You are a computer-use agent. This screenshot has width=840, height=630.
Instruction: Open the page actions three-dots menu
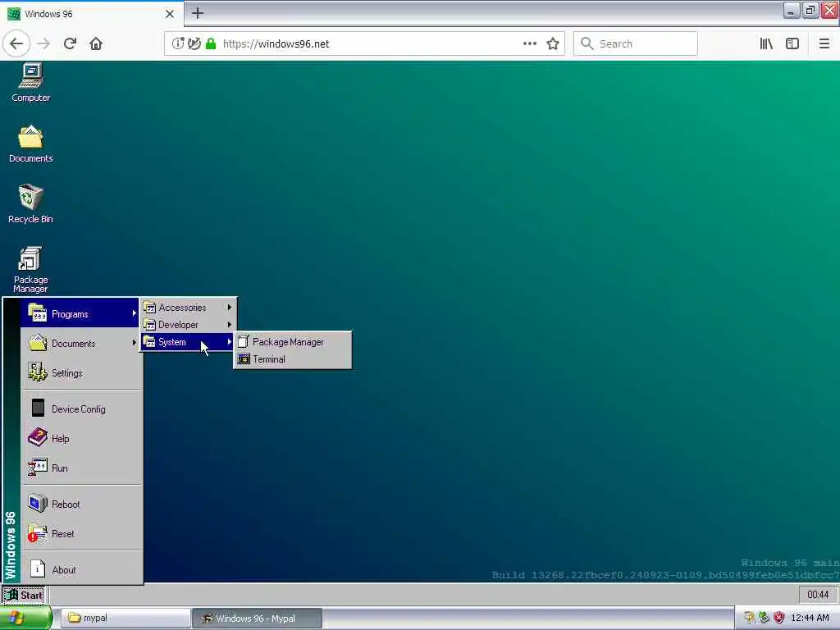(530, 43)
